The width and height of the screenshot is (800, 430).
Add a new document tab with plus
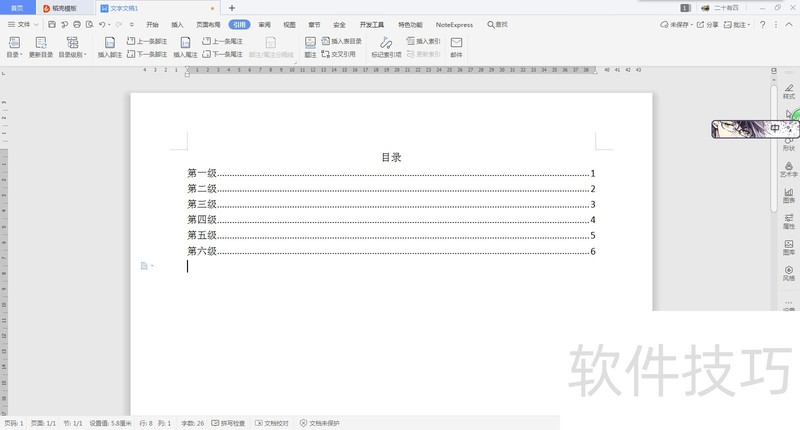click(x=232, y=8)
